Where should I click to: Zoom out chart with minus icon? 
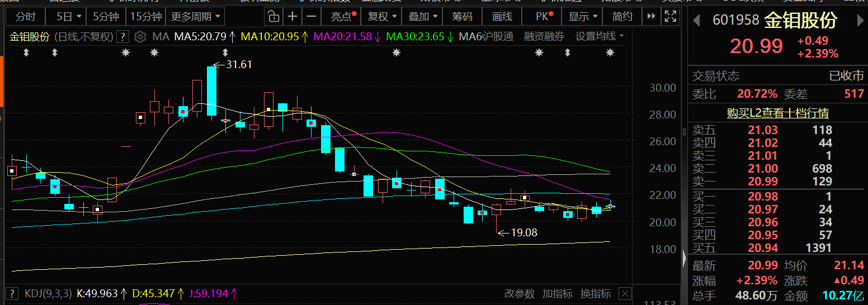pyautogui.click(x=312, y=16)
